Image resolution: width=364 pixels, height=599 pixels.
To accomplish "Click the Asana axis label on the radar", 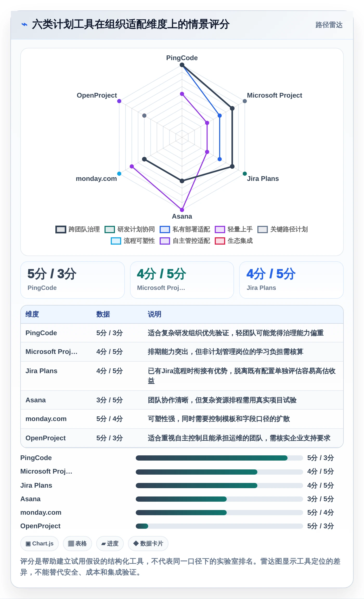I will pos(182,216).
